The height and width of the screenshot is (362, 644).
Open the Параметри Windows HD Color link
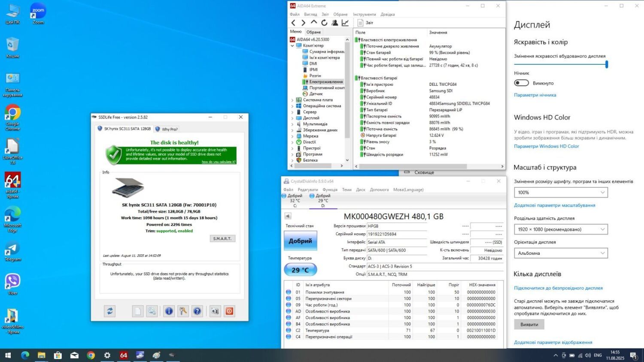click(x=546, y=146)
